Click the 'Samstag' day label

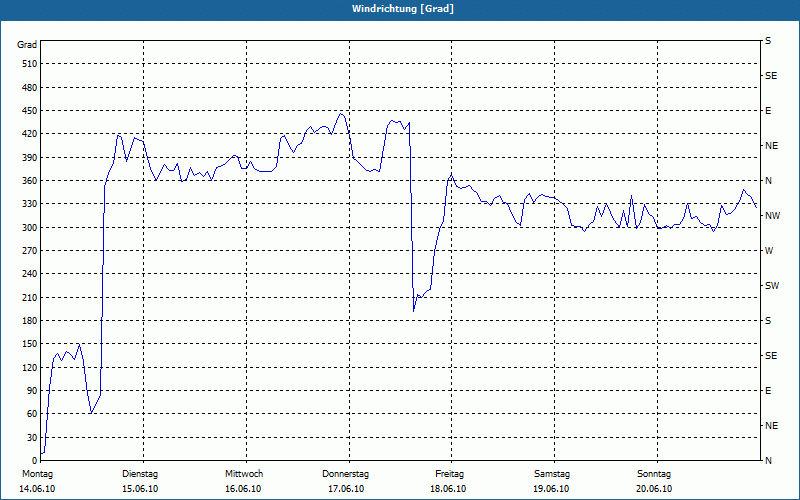coord(552,474)
